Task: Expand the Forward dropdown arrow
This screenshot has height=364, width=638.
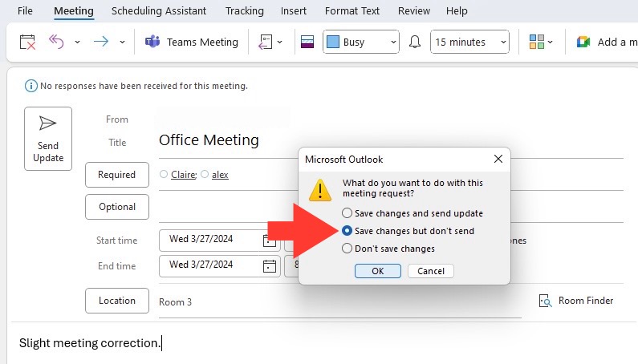Action: tap(122, 42)
